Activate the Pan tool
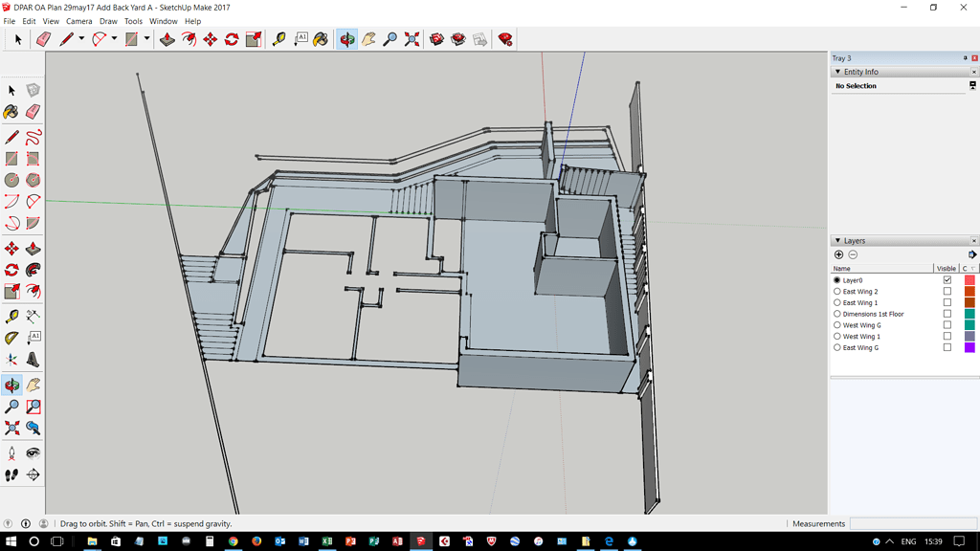Image resolution: width=980 pixels, height=551 pixels. coord(368,39)
